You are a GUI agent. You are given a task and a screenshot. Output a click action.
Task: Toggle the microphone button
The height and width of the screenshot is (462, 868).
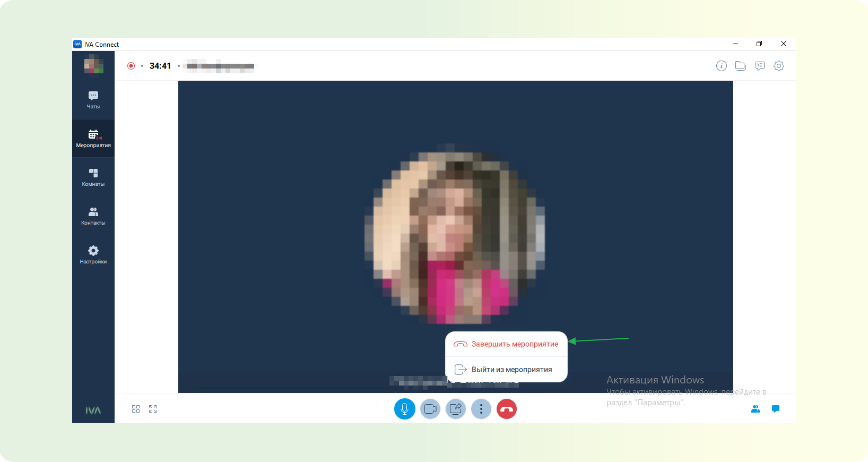click(x=405, y=409)
